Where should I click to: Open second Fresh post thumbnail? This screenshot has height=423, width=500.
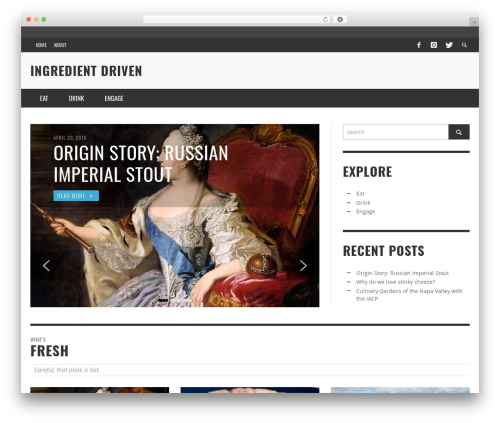tap(250, 390)
